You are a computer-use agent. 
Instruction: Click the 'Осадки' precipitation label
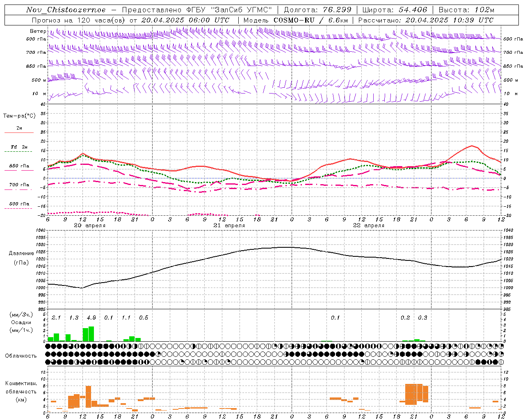click(21, 322)
